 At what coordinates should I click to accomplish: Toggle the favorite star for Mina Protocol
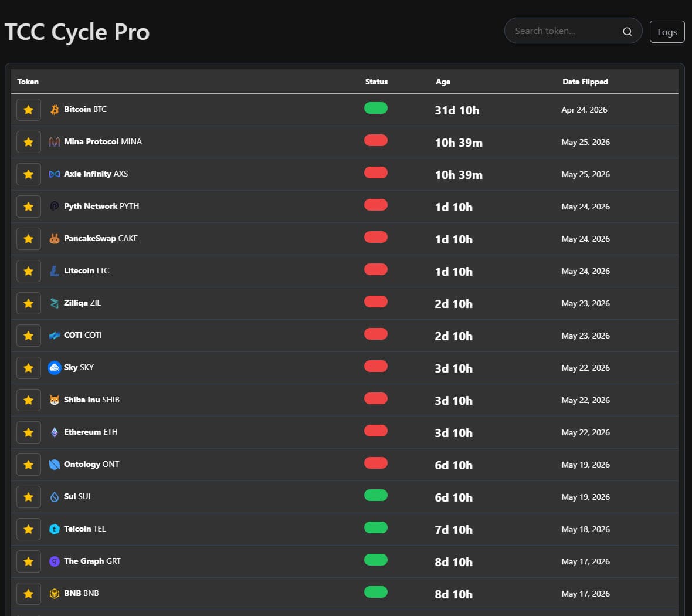(x=29, y=142)
